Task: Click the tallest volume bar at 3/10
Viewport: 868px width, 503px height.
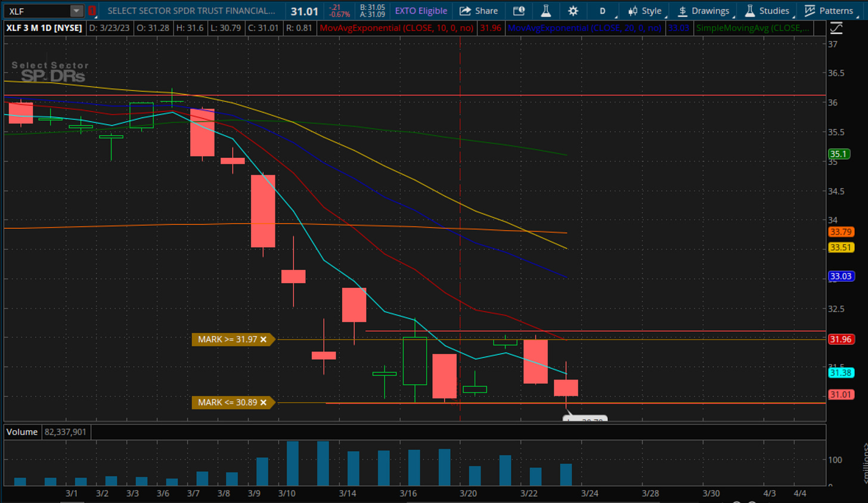Action: (x=293, y=463)
